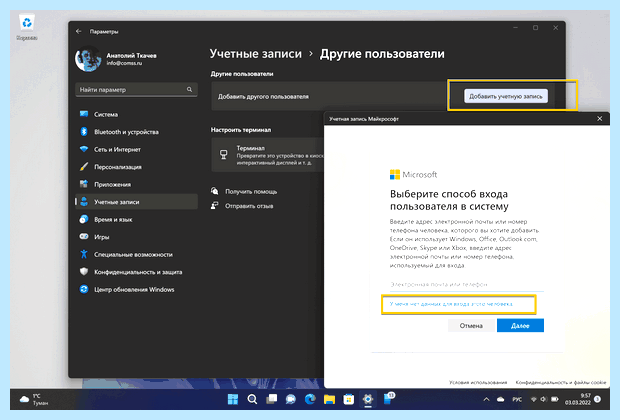This screenshot has width=620, height=420.
Task: Open taskbar Search
Action: tap(252, 399)
